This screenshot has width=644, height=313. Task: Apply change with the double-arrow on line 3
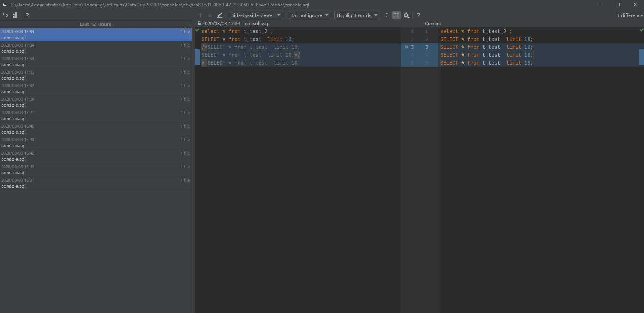(407, 47)
